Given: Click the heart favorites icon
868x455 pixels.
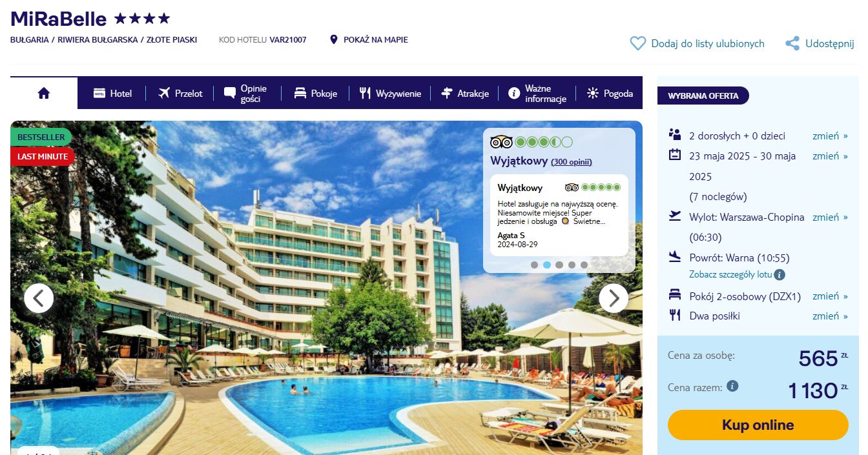Looking at the screenshot, I should (x=637, y=43).
